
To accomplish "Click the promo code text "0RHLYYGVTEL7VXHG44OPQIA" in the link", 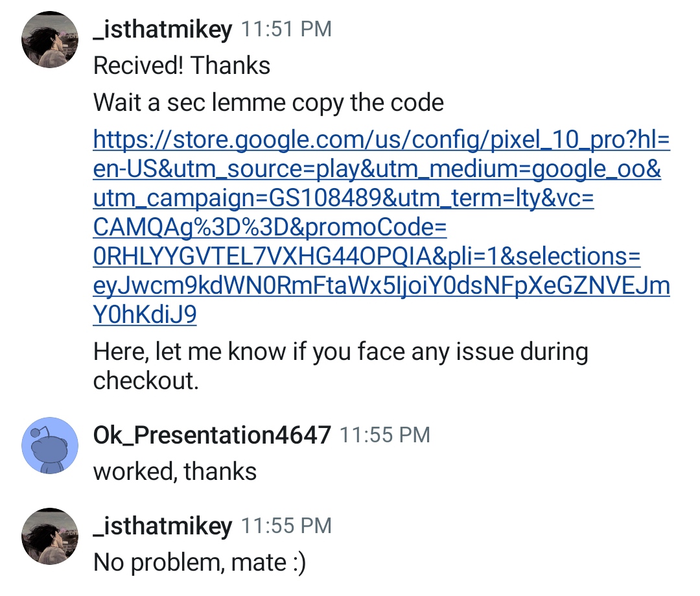I will click(259, 257).
